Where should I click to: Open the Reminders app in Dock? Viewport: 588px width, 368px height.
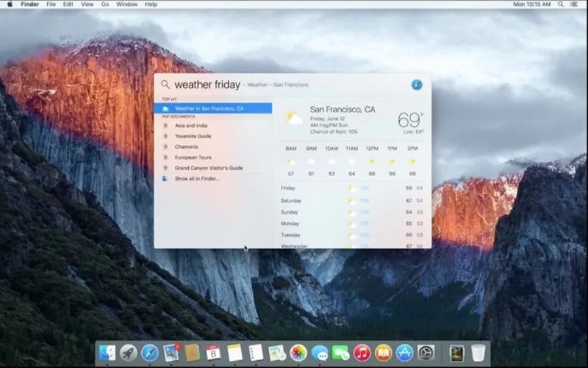(256, 352)
